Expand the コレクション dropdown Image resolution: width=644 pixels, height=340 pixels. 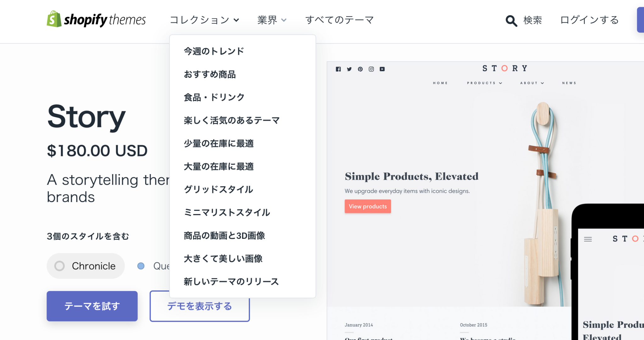(x=205, y=20)
